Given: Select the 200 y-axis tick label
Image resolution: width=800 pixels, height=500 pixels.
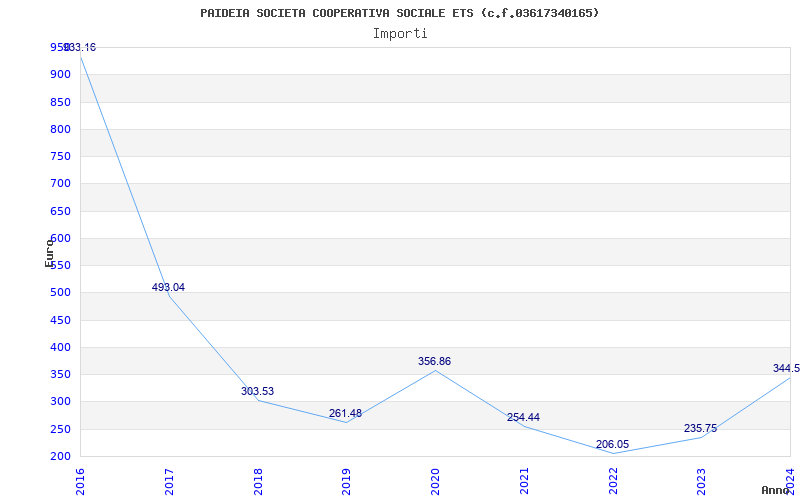Looking at the screenshot, I should [60, 457].
